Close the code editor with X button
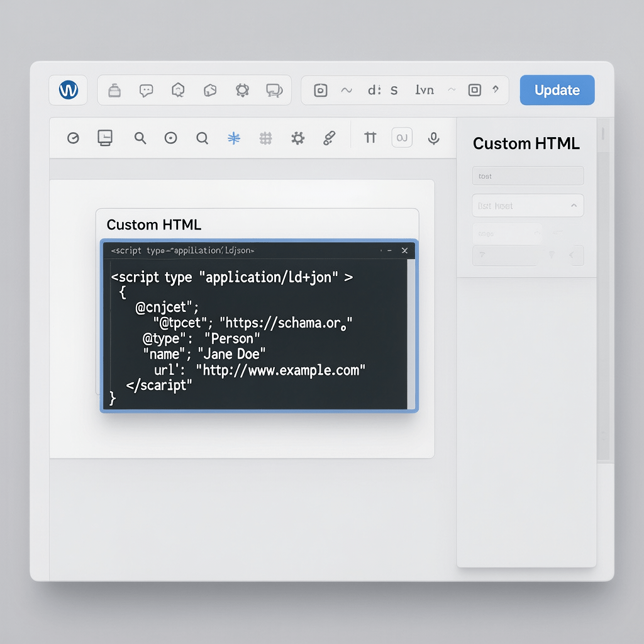Image resolution: width=644 pixels, height=644 pixels. coord(404,250)
